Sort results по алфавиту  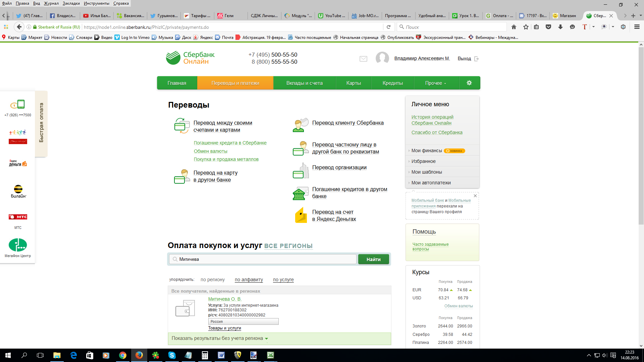pyautogui.click(x=249, y=280)
